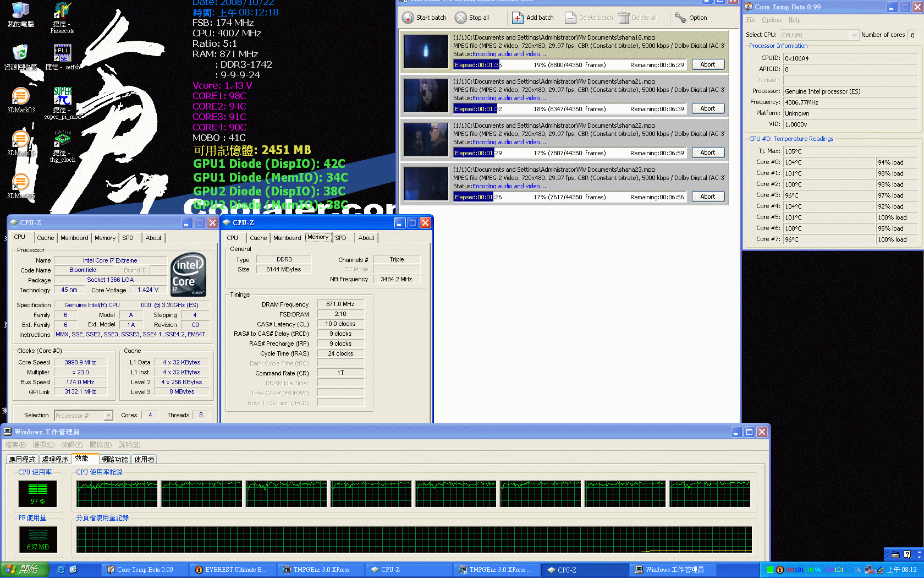This screenshot has height=578, width=924.
Task: Switch to Core Temp Beta 0.99 taskbar button
Action: click(145, 570)
